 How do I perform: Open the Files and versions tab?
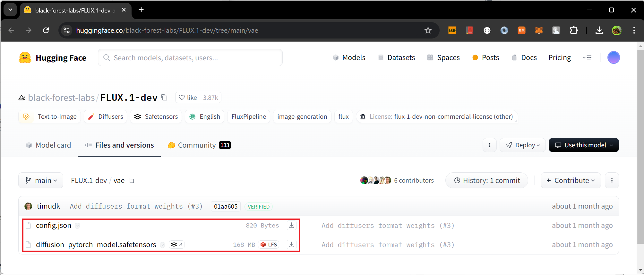(x=119, y=145)
